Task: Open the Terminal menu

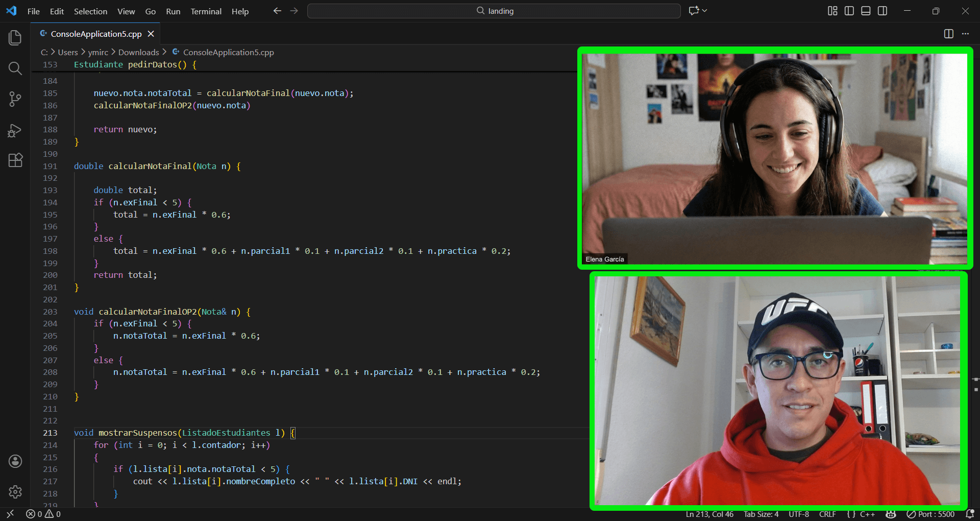Action: (x=206, y=11)
